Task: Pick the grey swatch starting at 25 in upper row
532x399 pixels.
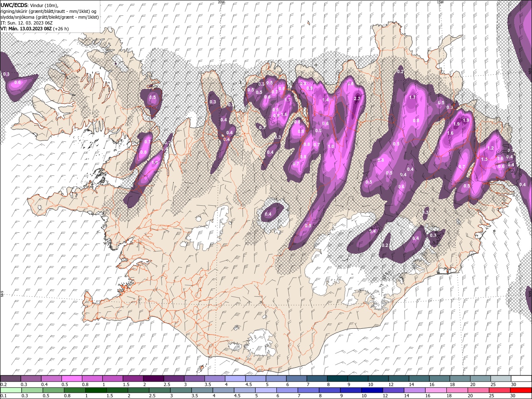Action: tap(500, 379)
